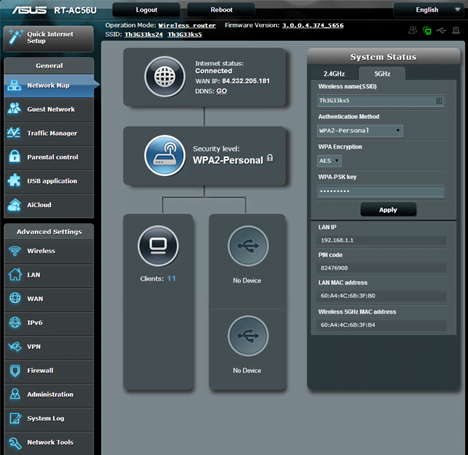Viewport: 468px width, 455px height.
Task: Click the Administration user icon
Action: 15,394
